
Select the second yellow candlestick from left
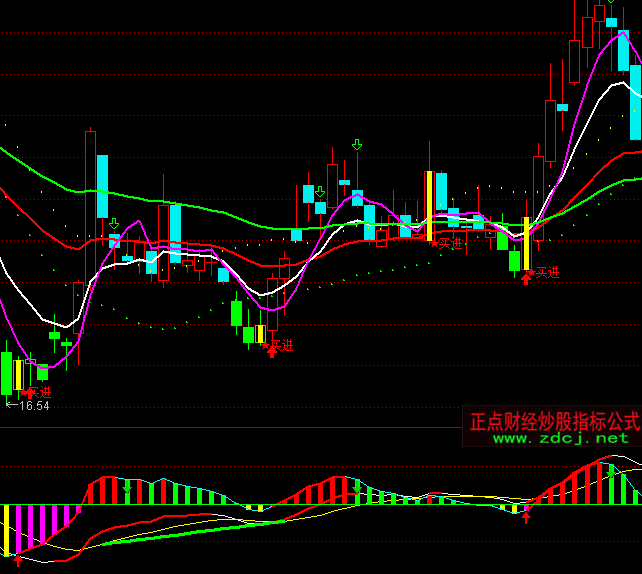click(260, 334)
